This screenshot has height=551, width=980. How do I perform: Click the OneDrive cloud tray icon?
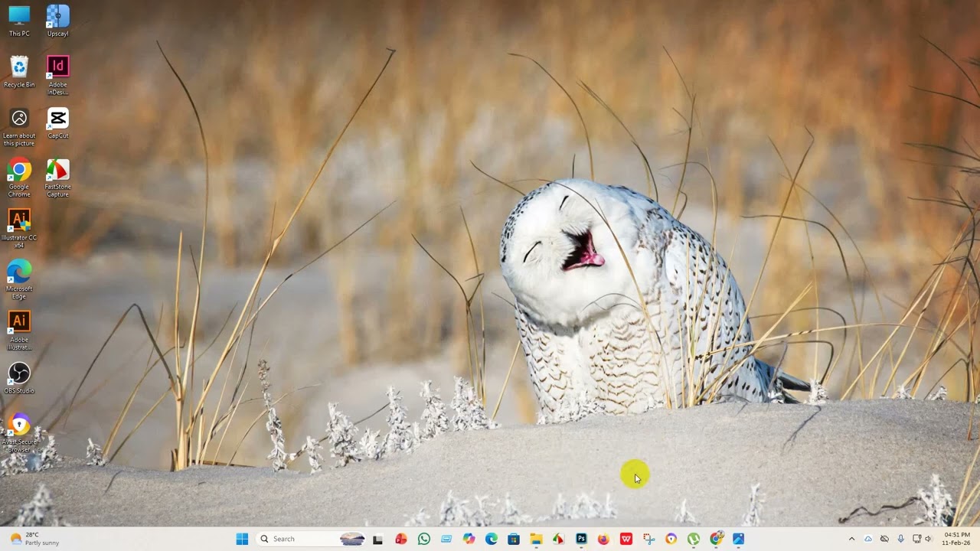[x=868, y=539]
